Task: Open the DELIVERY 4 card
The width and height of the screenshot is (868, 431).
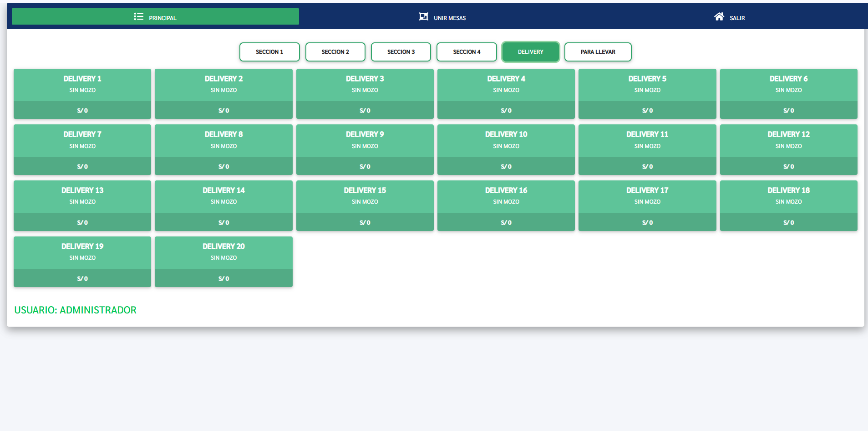Action: pos(506,94)
